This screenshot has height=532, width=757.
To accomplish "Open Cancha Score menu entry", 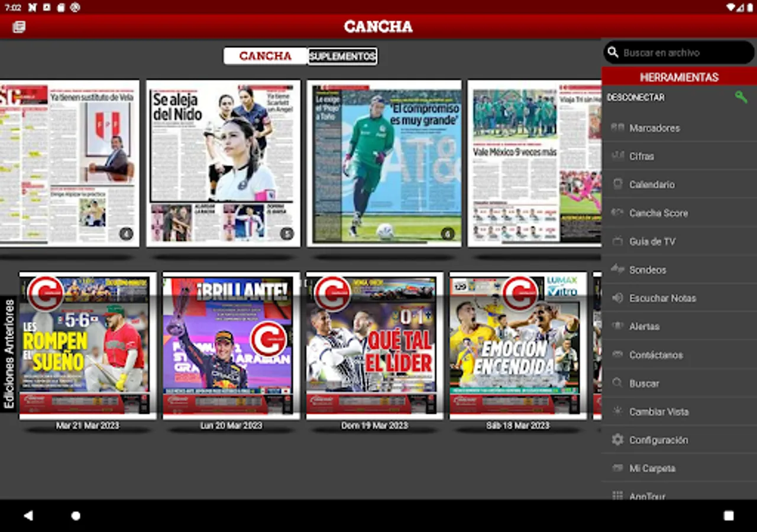I will [679, 213].
